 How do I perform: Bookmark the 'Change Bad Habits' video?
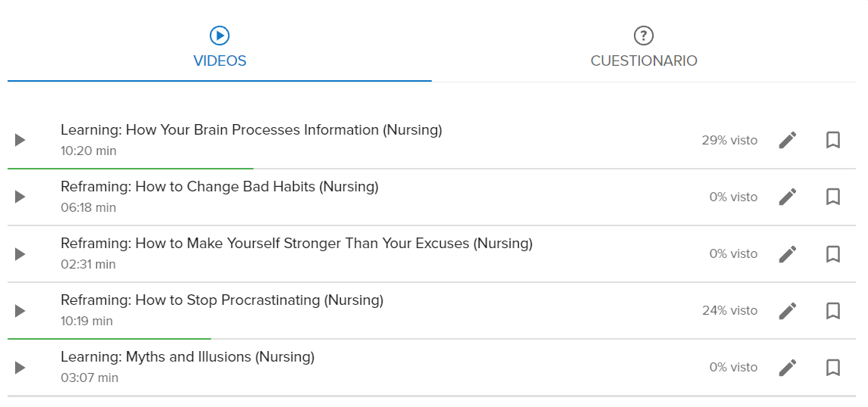(833, 197)
